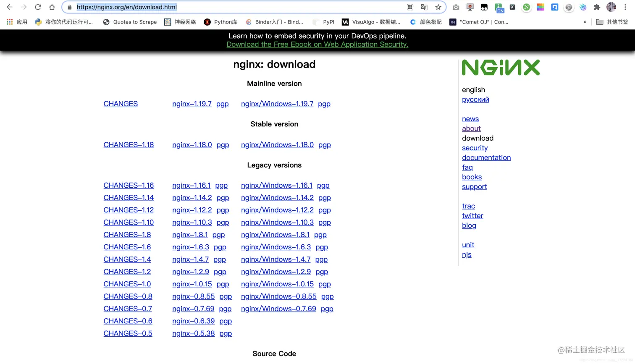
Task: Click the NGINX logo
Action: coord(501,68)
